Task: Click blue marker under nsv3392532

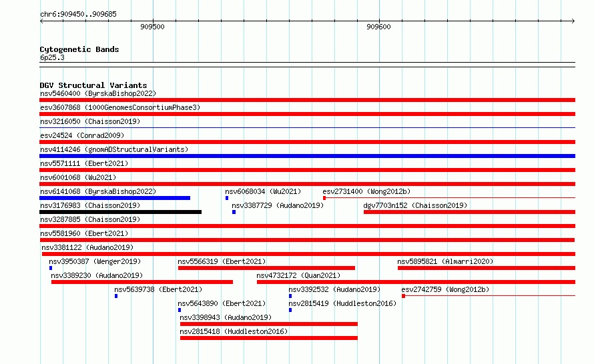Action: pos(290,296)
